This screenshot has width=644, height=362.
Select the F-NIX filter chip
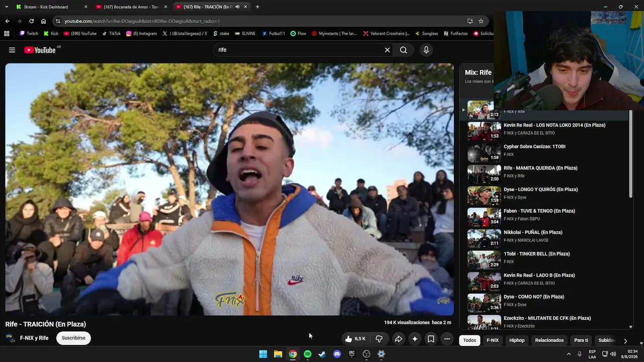(493, 340)
